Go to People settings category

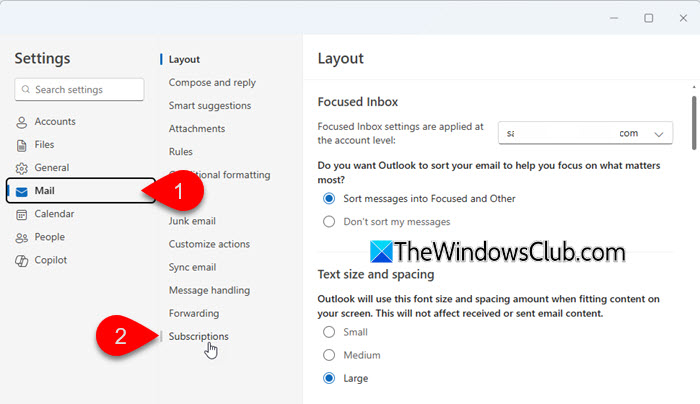50,237
